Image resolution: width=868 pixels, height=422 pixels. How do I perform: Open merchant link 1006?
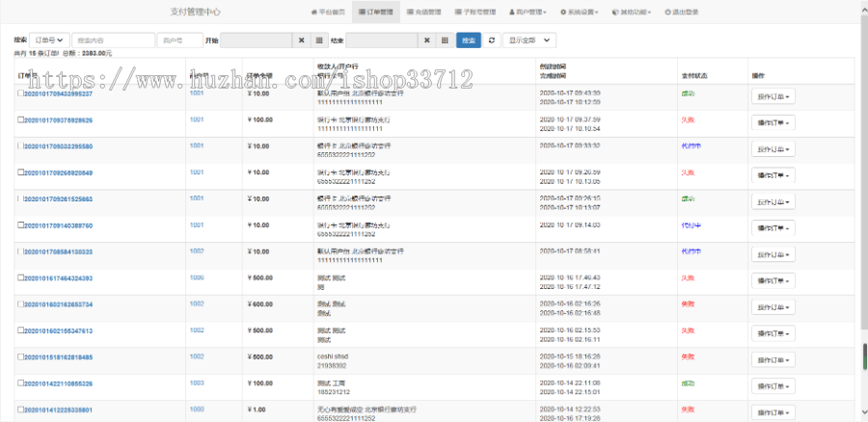click(197, 277)
